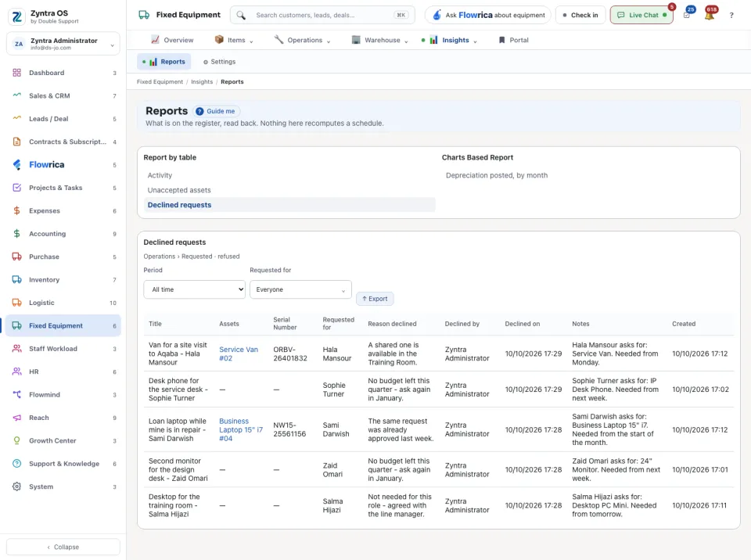This screenshot has width=751, height=560.
Task: Open Contracts & Subscriptions icon
Action: [16, 142]
